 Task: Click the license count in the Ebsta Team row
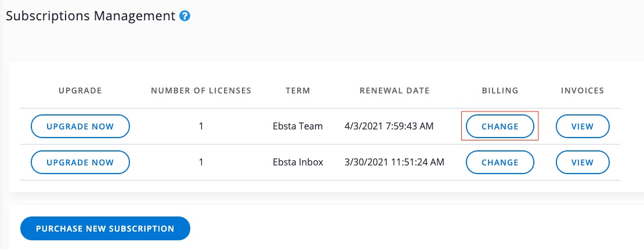[x=201, y=127]
